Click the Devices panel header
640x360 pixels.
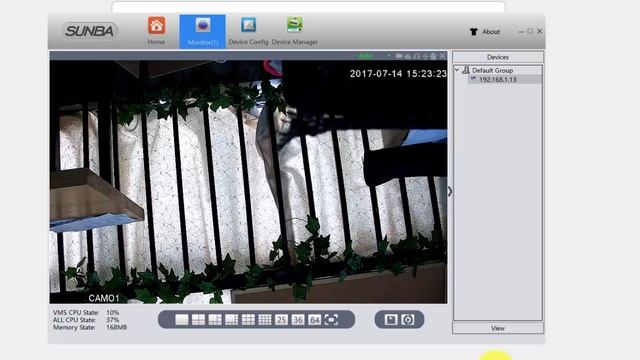pos(498,57)
